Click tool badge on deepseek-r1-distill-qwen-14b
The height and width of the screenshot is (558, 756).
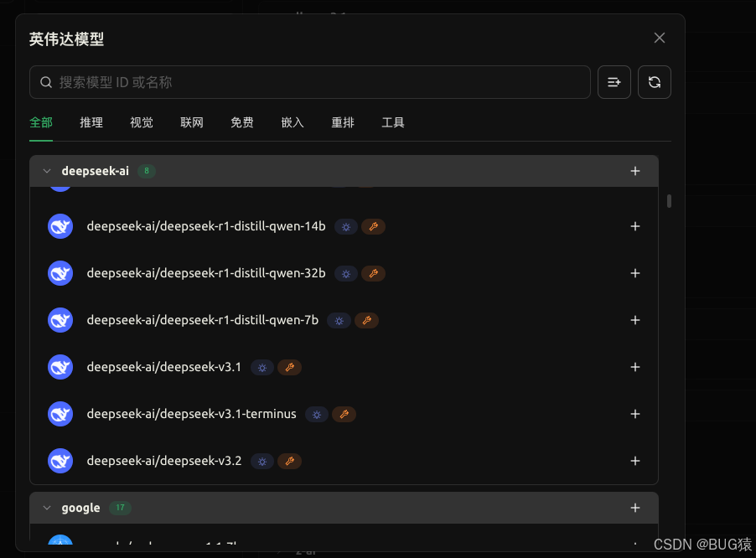pos(373,227)
